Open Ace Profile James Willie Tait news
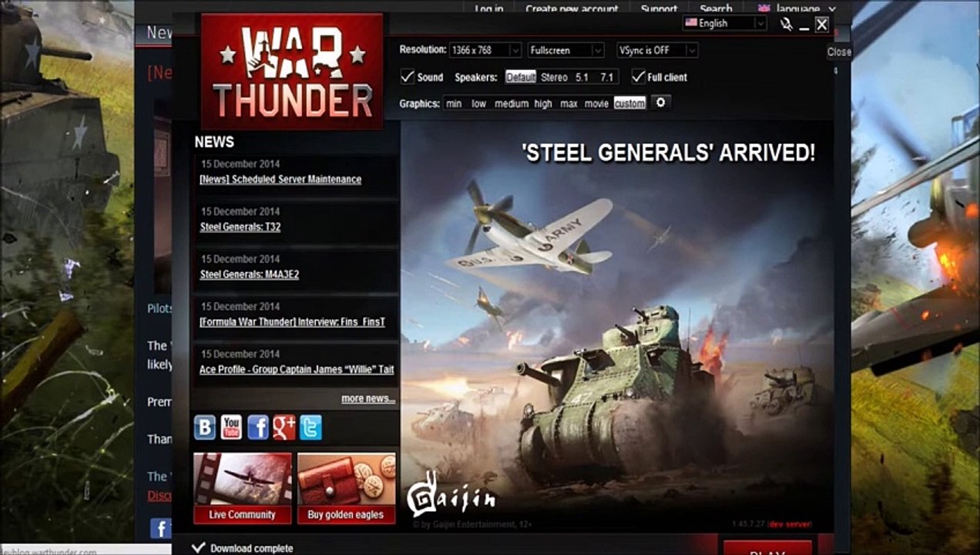The height and width of the screenshot is (555, 980). [297, 369]
